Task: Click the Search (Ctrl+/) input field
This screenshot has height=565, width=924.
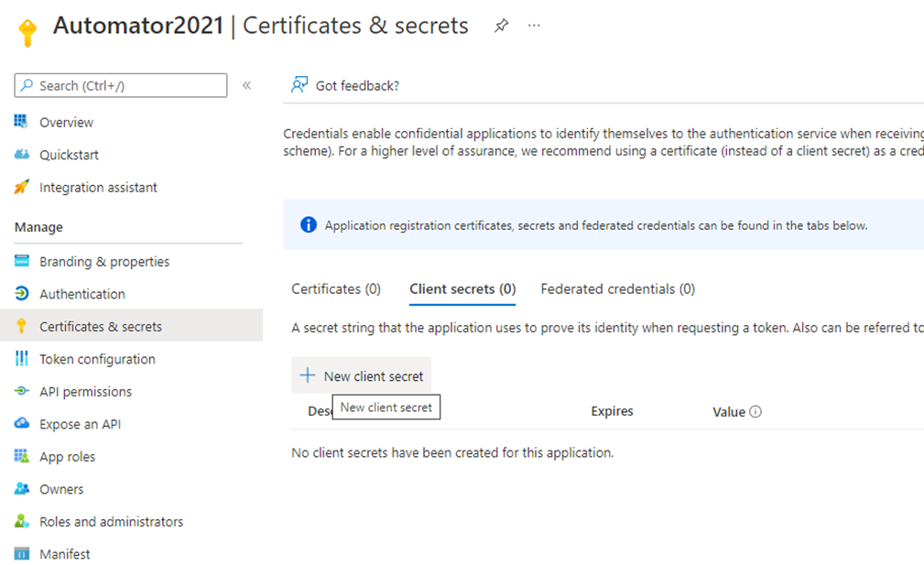Action: coord(121,85)
